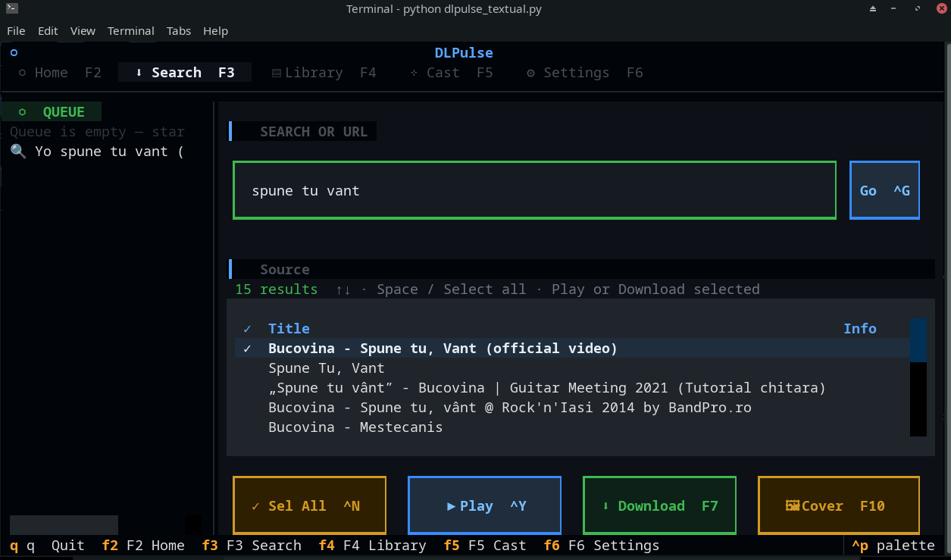Click the Info column header
This screenshot has width=951, height=560.
pos(860,329)
